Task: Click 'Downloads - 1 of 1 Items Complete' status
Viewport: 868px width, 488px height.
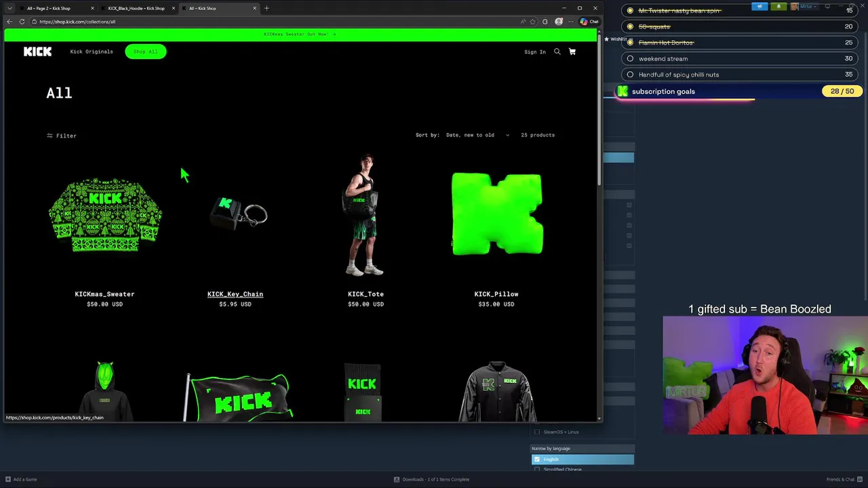Action: (x=435, y=479)
